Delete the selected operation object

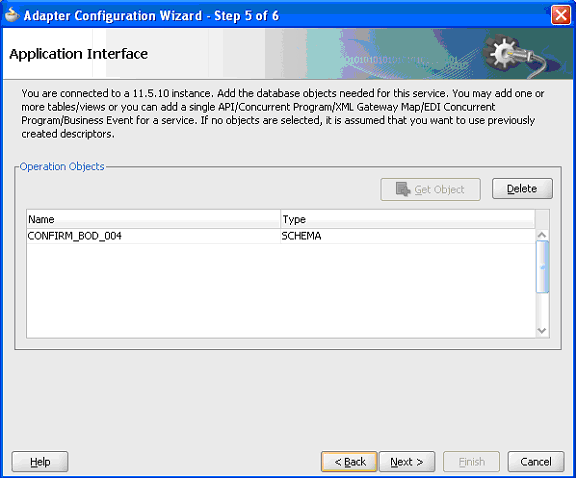coord(522,189)
